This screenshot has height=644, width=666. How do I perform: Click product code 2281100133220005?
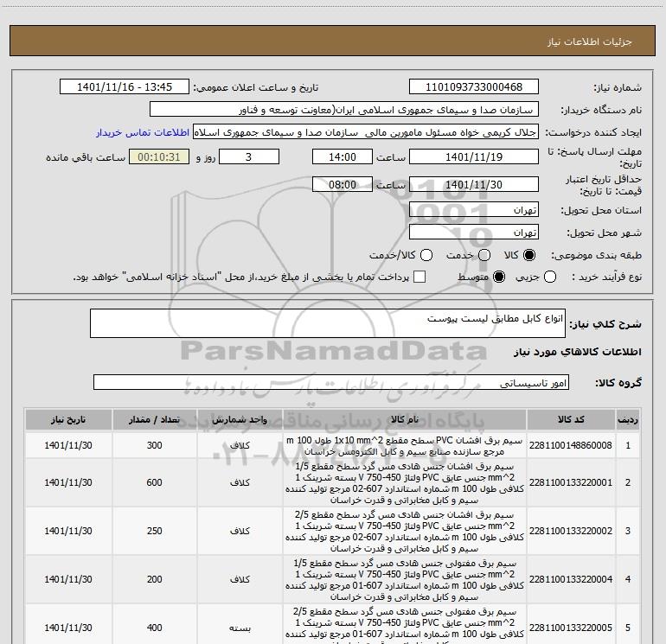coord(571,628)
